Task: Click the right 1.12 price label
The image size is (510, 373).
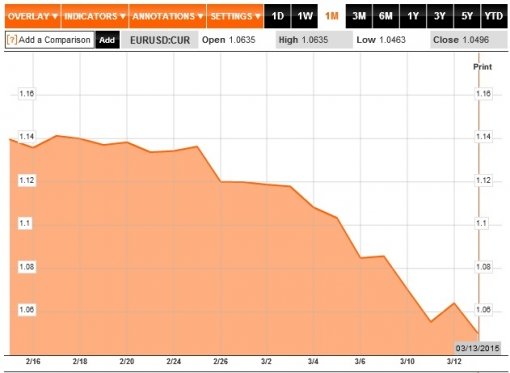Action: tap(483, 180)
